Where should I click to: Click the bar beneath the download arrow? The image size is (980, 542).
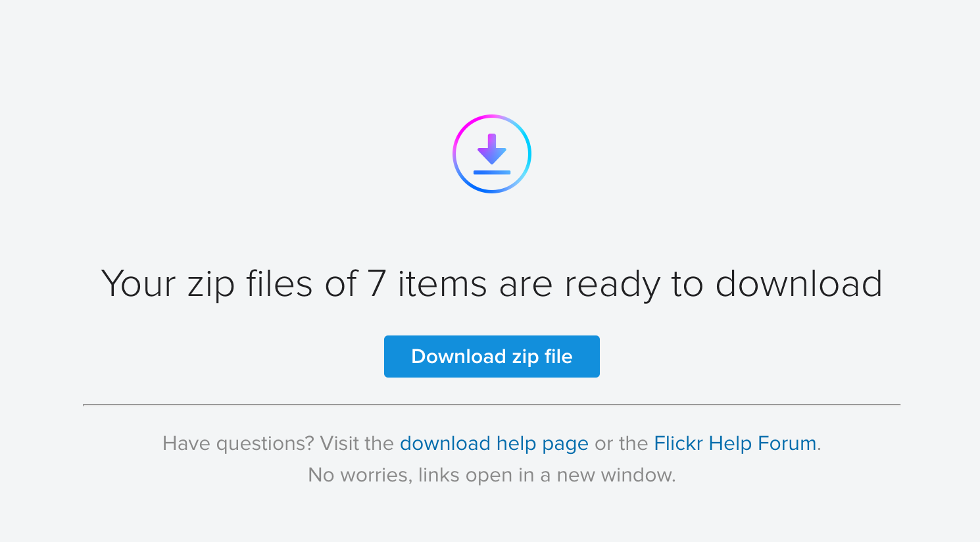tap(492, 172)
